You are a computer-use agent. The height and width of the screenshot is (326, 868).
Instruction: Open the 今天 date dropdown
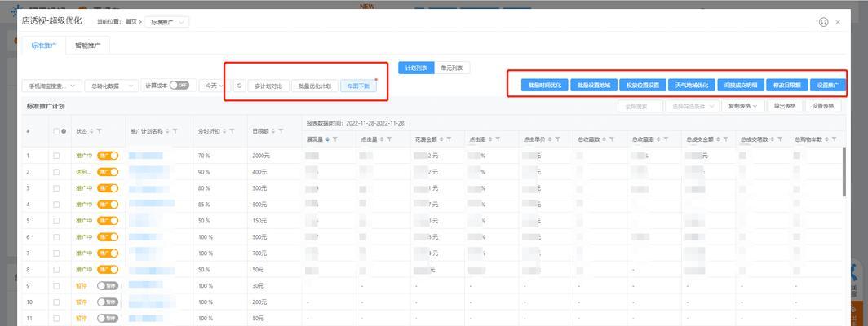click(215, 86)
